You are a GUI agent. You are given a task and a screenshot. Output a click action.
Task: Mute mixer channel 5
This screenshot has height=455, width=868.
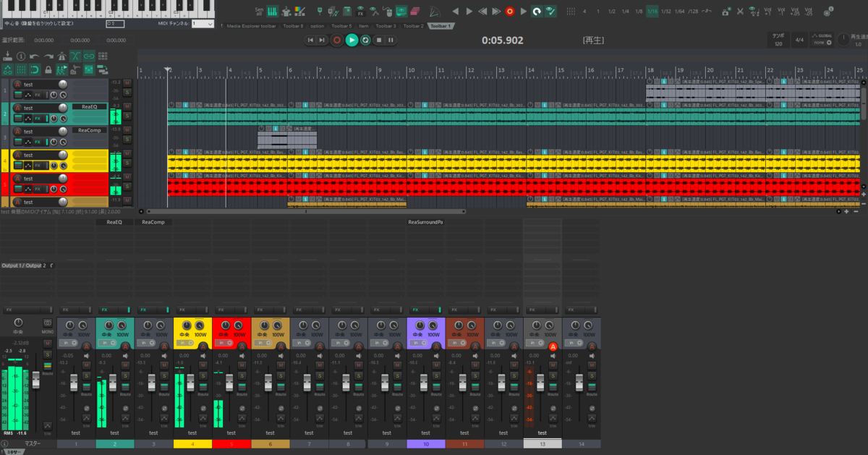click(242, 365)
